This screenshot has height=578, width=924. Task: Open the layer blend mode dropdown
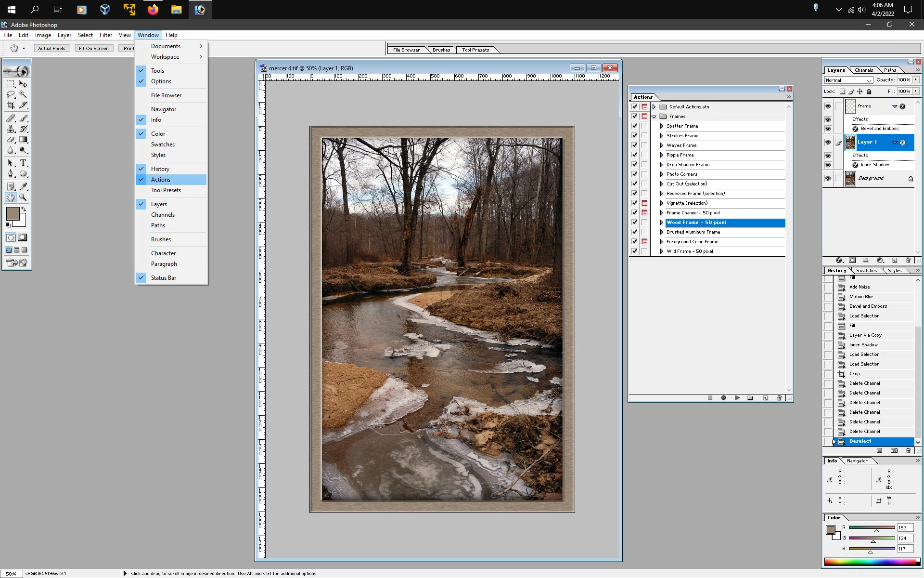tap(848, 80)
